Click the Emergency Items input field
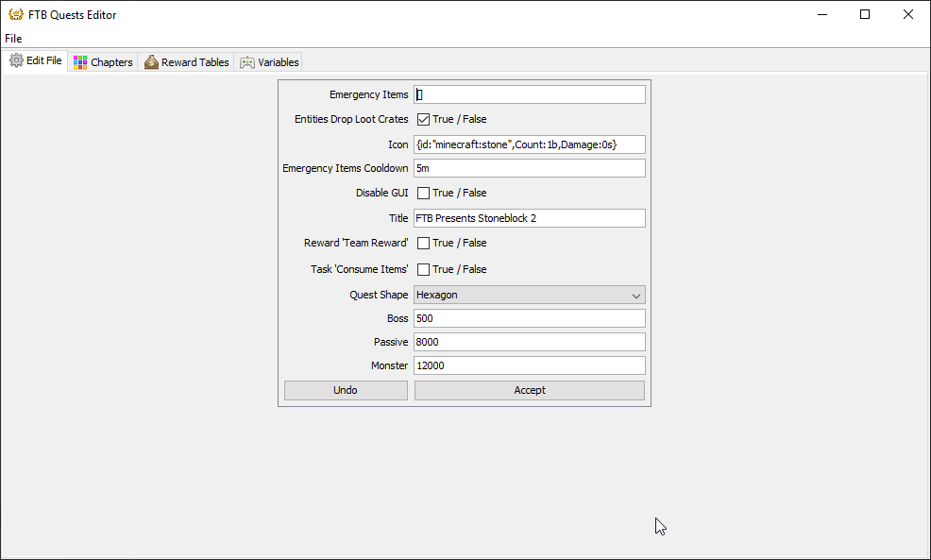This screenshot has width=931, height=560. [529, 94]
